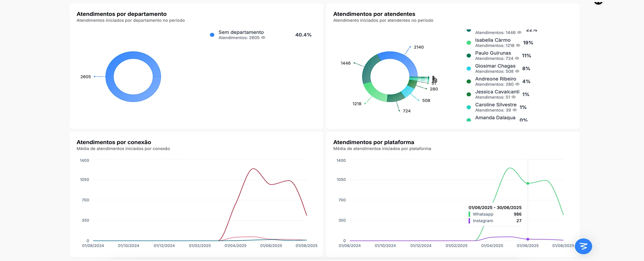The width and height of the screenshot is (644, 261).
Task: Click eye icon next to Atendimentos: 51
Action: click(514, 97)
